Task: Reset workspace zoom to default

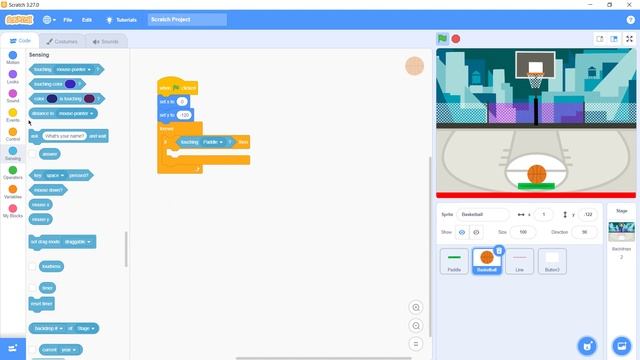Action: (416, 344)
